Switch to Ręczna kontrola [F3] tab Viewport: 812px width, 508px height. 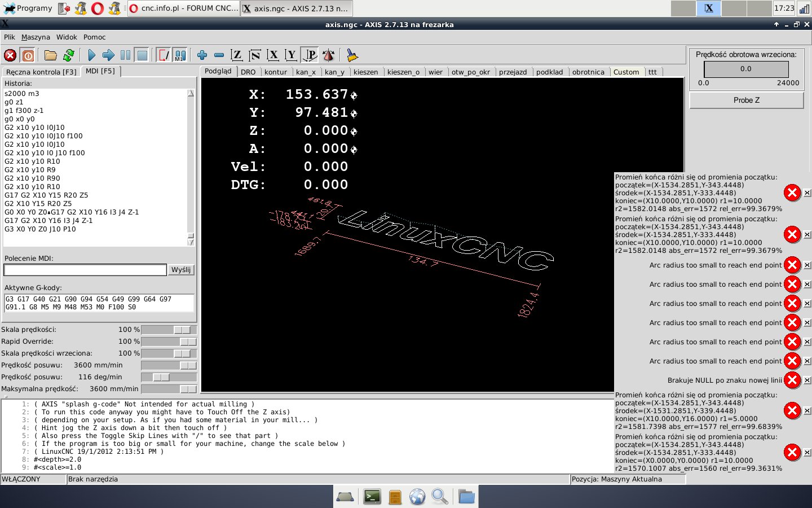tap(41, 72)
